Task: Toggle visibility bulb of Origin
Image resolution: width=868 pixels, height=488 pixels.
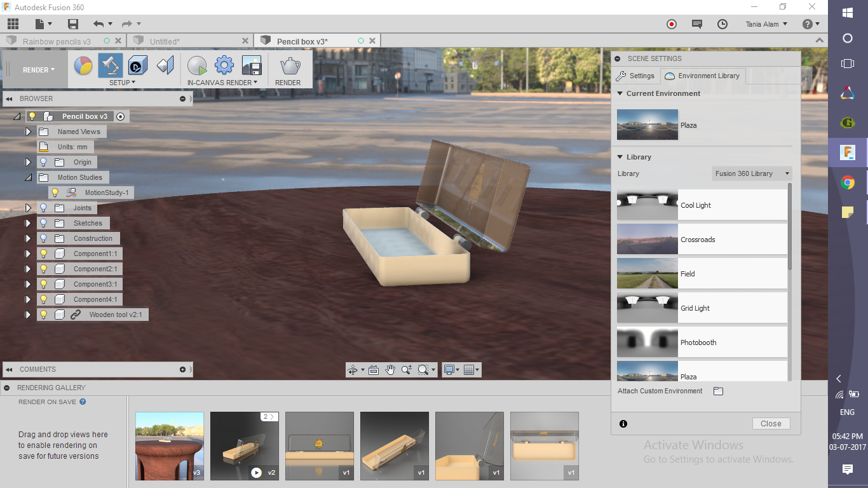Action: (44, 162)
